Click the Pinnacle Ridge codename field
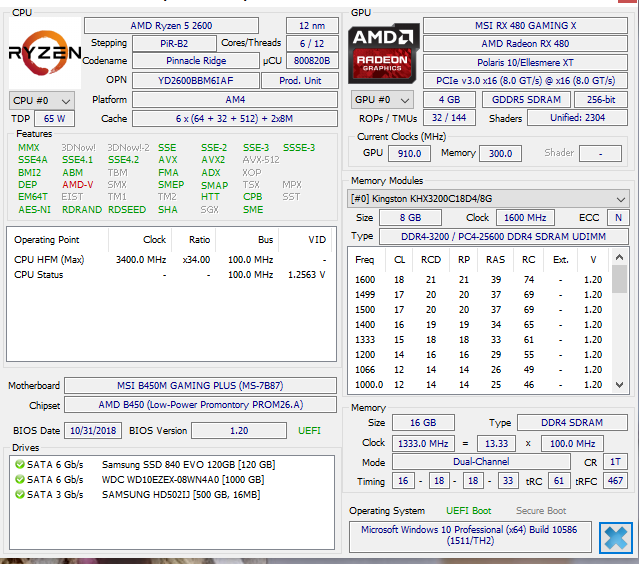The height and width of the screenshot is (564, 639). [196, 61]
